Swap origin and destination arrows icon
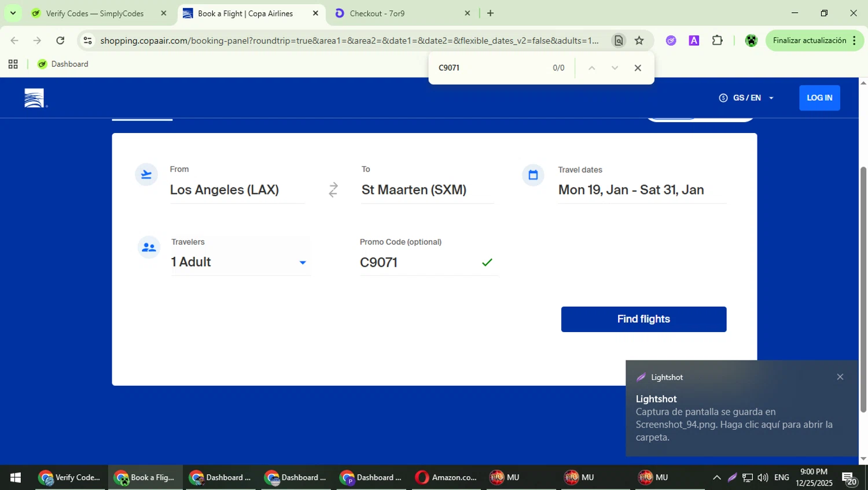This screenshot has height=490, width=868. [x=333, y=190]
